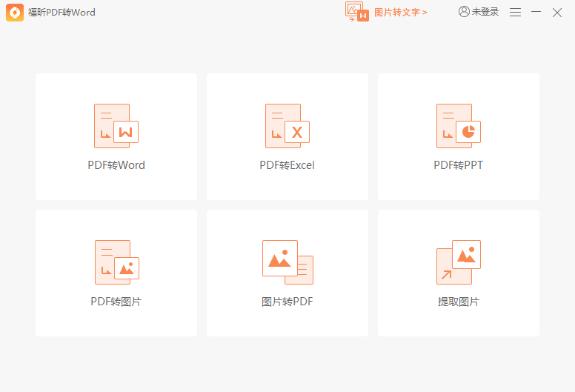Follow the 图片转文字 > link
575x392 pixels.
pyautogui.click(x=400, y=13)
